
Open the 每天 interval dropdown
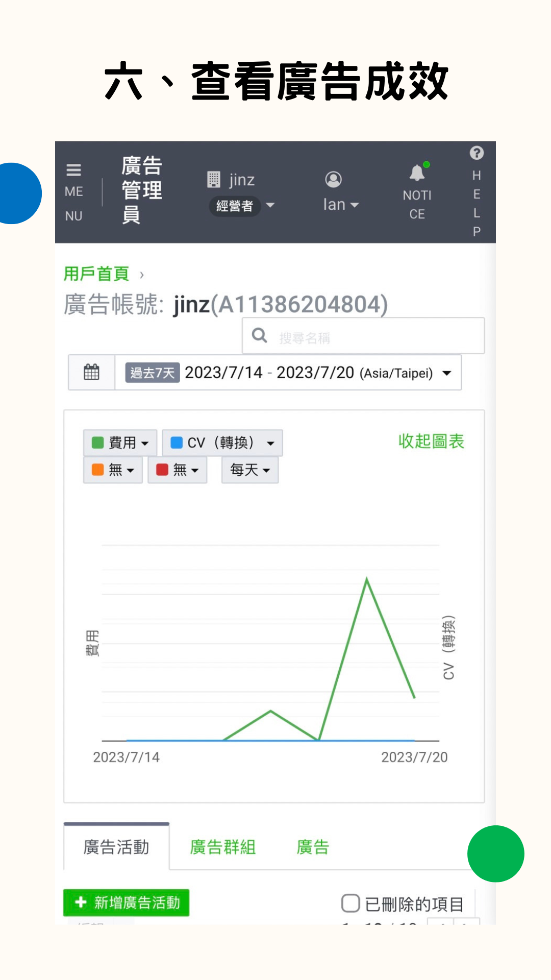click(250, 470)
